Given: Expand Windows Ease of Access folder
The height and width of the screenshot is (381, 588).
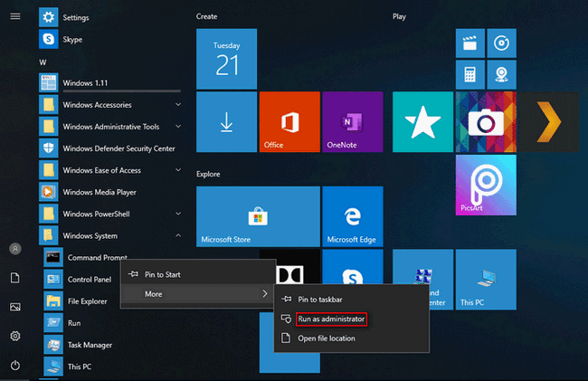Looking at the screenshot, I should tap(109, 170).
